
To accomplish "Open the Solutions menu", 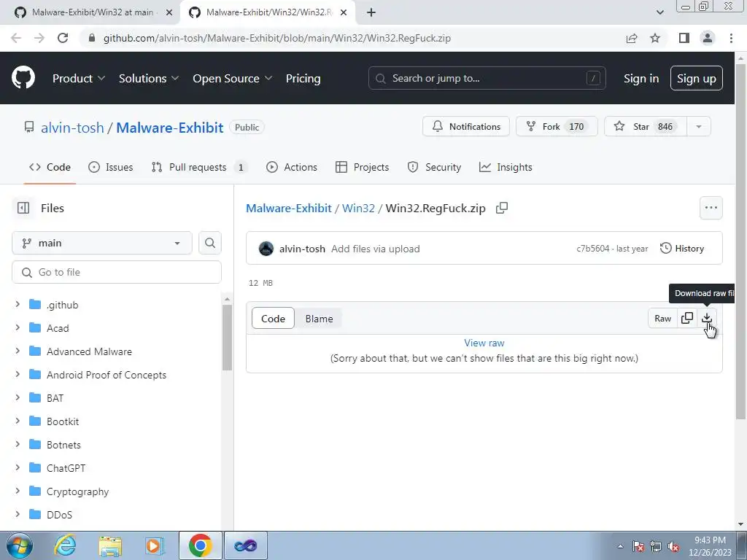I will tap(149, 79).
